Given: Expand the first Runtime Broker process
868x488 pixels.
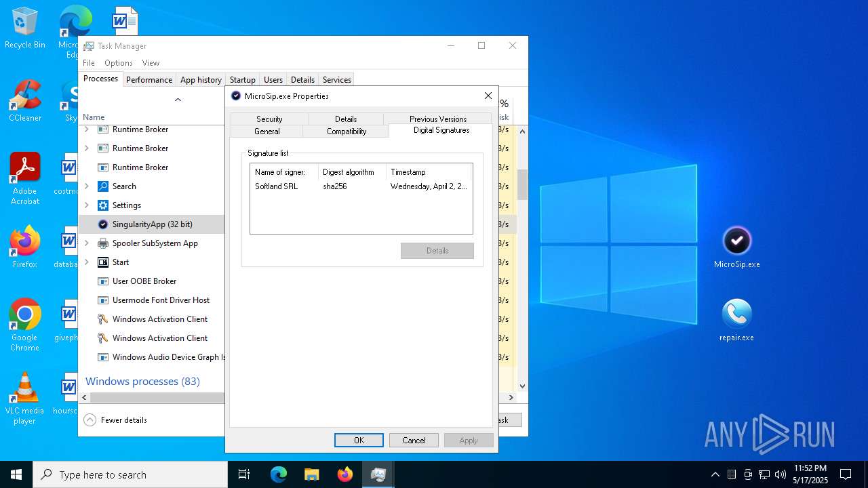Looking at the screenshot, I should tap(87, 129).
